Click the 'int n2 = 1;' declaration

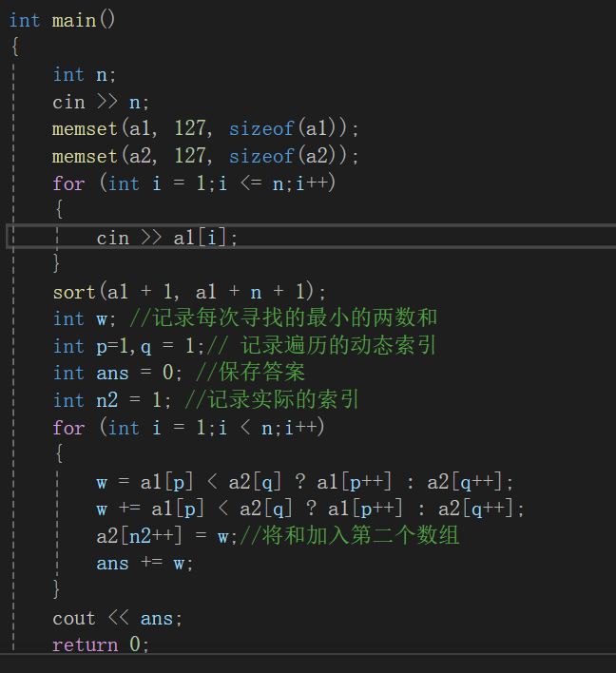click(x=112, y=400)
